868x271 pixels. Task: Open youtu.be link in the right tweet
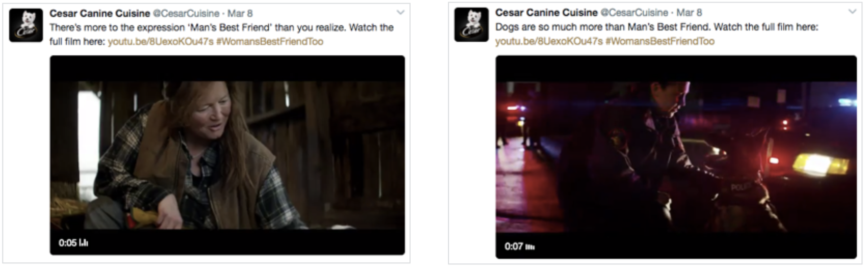click(549, 41)
